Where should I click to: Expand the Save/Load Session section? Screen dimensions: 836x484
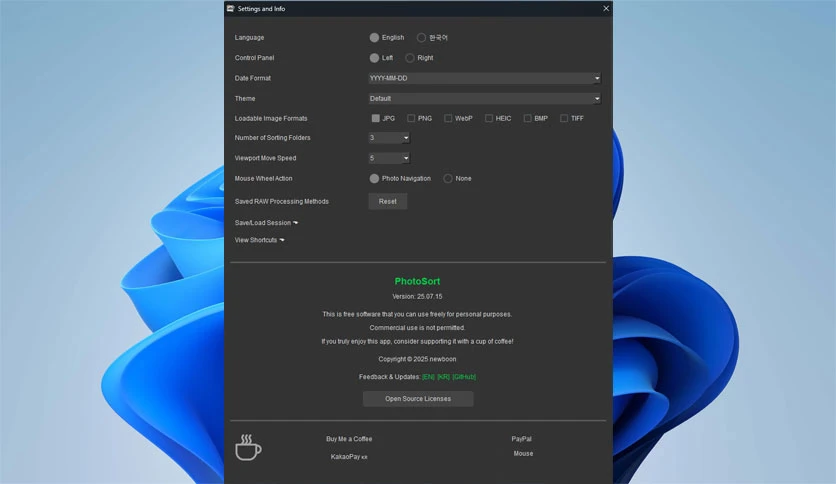266,223
